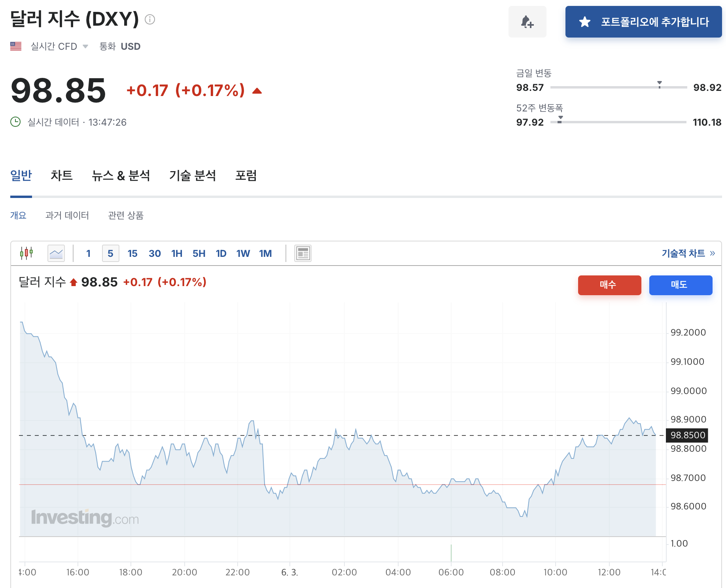
Task: Click the main price 98.85
Action: (x=58, y=91)
